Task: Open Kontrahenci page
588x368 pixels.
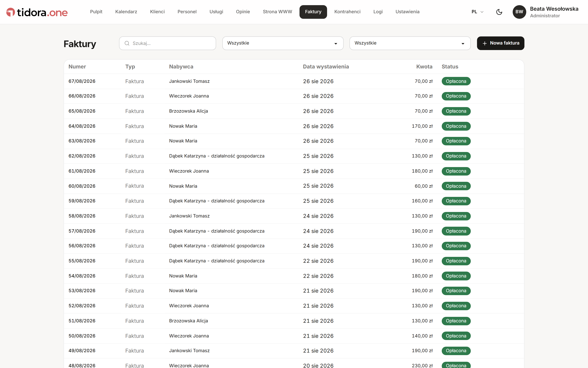Action: point(347,12)
